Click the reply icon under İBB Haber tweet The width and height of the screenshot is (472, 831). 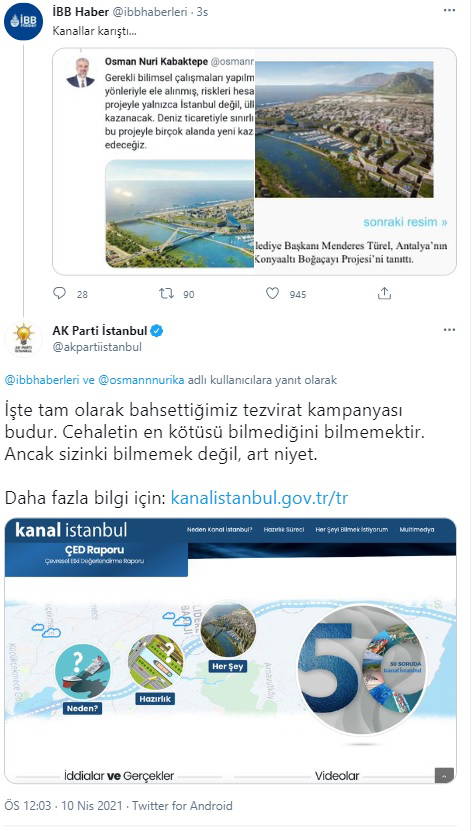coord(60,293)
